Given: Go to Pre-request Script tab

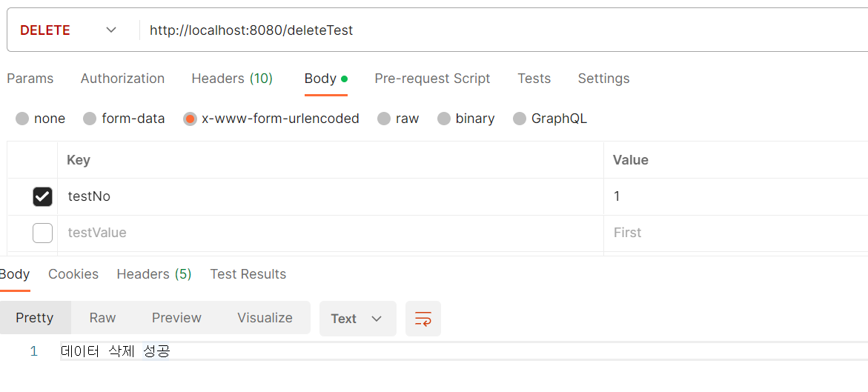Looking at the screenshot, I should (x=432, y=79).
